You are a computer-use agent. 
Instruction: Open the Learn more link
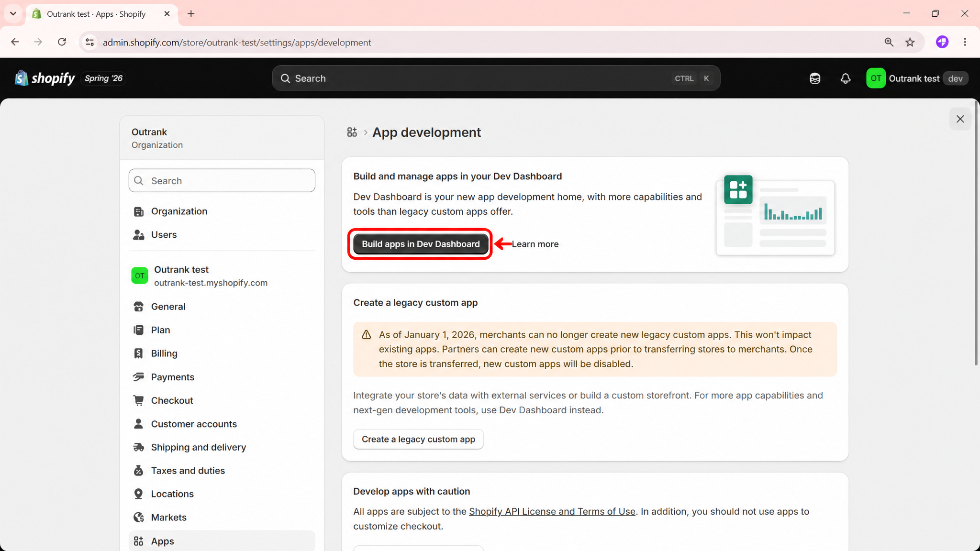[535, 244]
